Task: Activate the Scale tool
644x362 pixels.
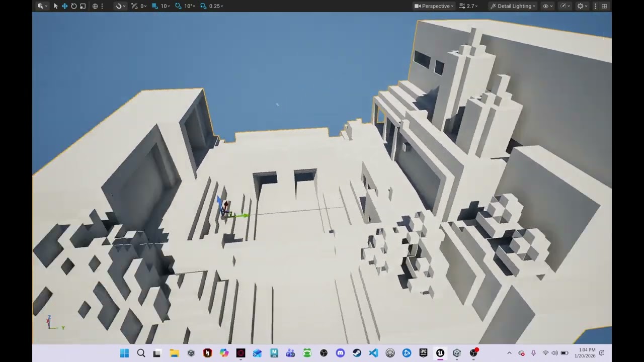Action: coord(83,6)
